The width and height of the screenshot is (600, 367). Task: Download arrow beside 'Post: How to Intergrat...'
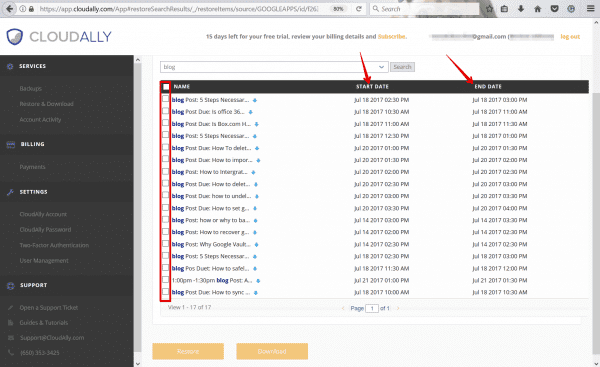coord(253,172)
